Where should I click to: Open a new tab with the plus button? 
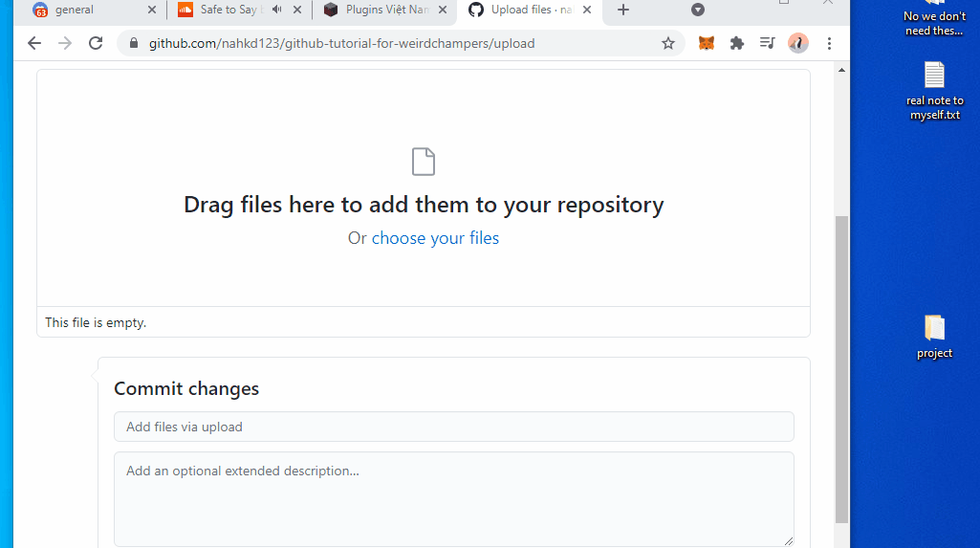[x=623, y=10]
